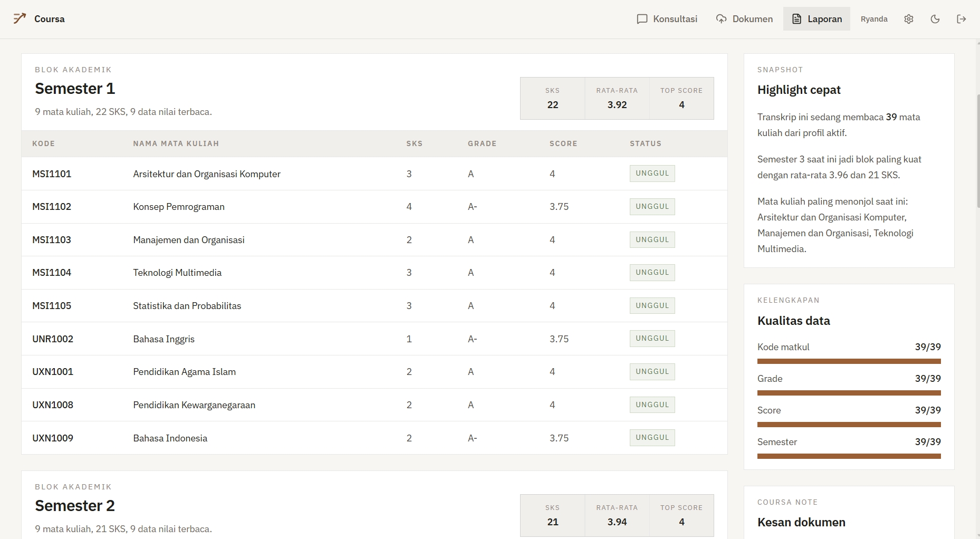The image size is (980, 539).
Task: Click the Grade progress bar
Action: click(x=849, y=393)
